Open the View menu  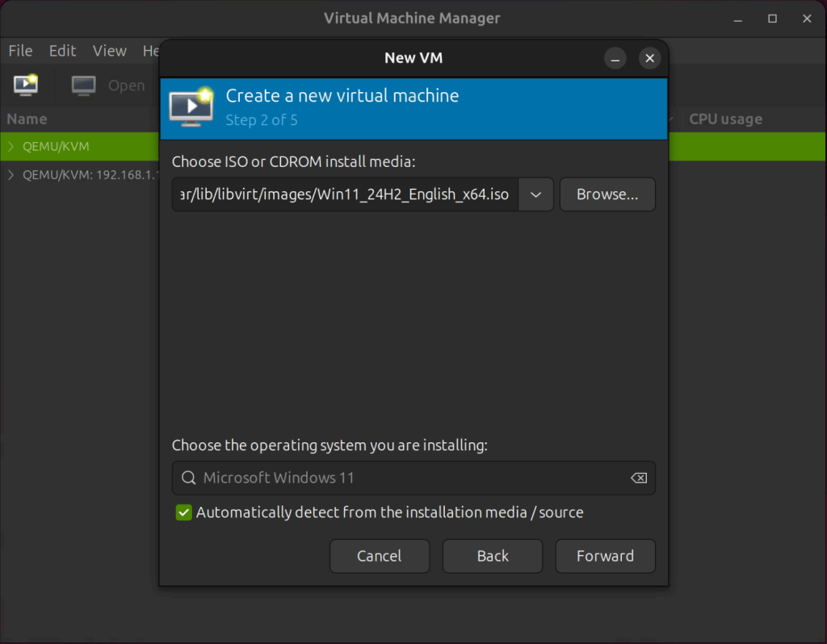click(x=110, y=51)
